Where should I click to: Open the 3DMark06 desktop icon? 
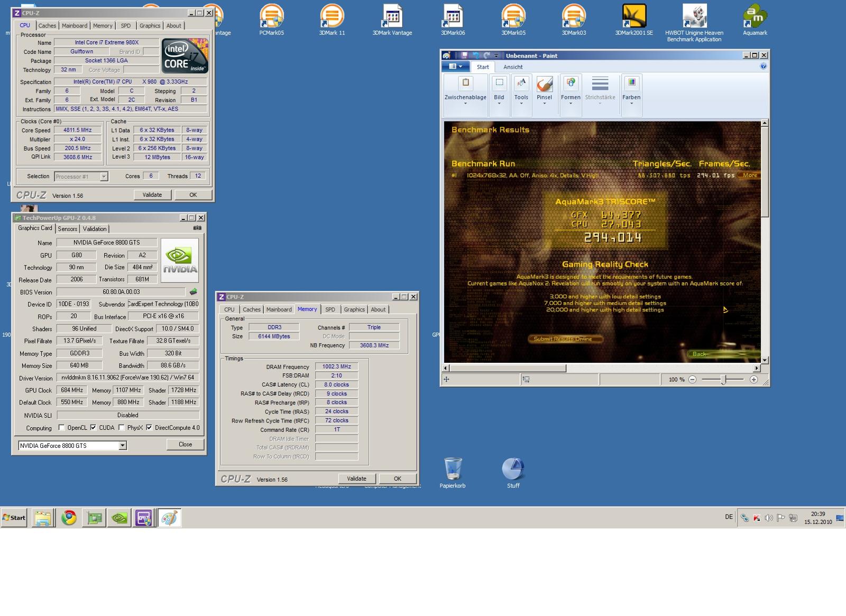point(453,19)
